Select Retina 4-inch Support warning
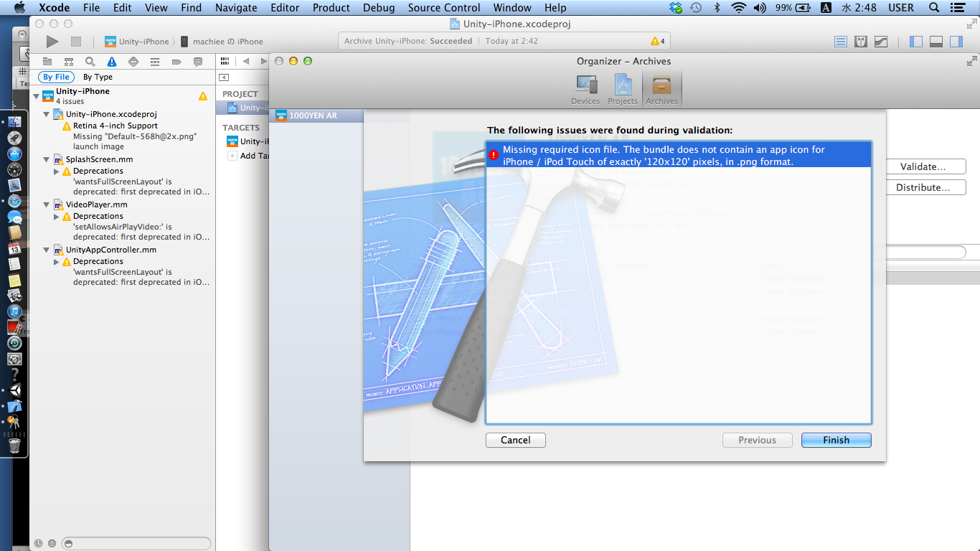This screenshot has height=551, width=980. tap(115, 126)
